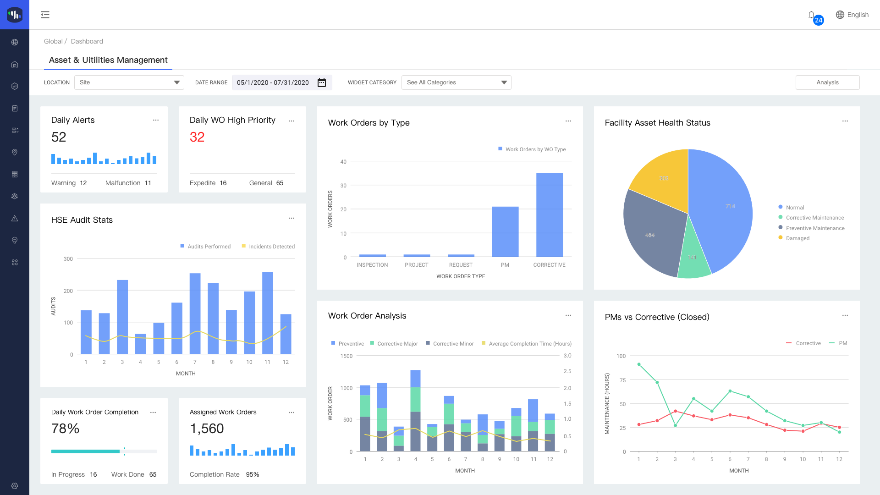Screen dimensions: 880x495
Task: Select Asset & Utilities Management tab
Action: point(108,60)
